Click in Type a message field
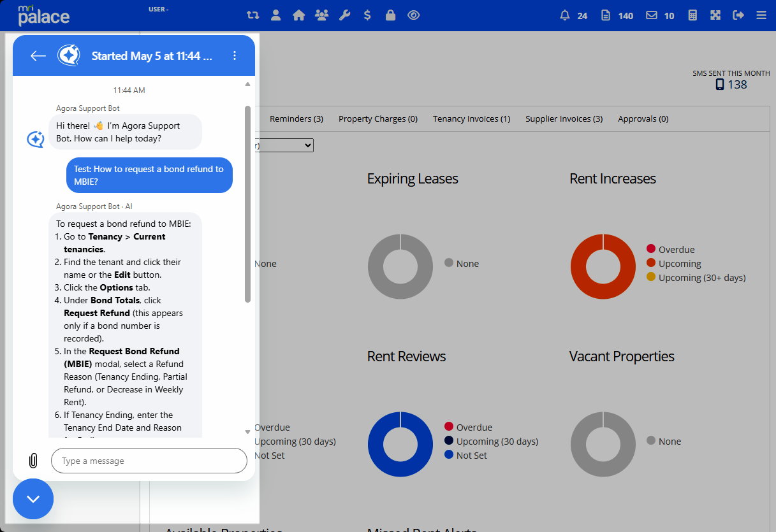The height and width of the screenshot is (532, 776). tap(149, 461)
